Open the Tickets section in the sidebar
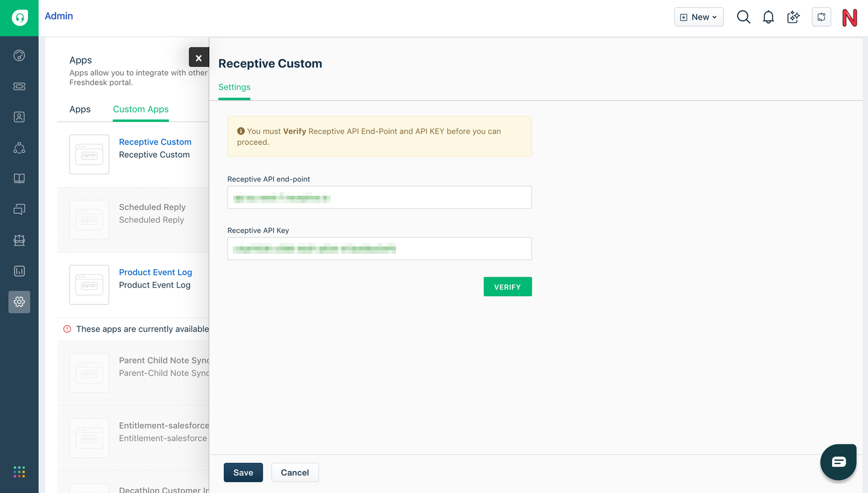This screenshot has width=868, height=493. 19,86
